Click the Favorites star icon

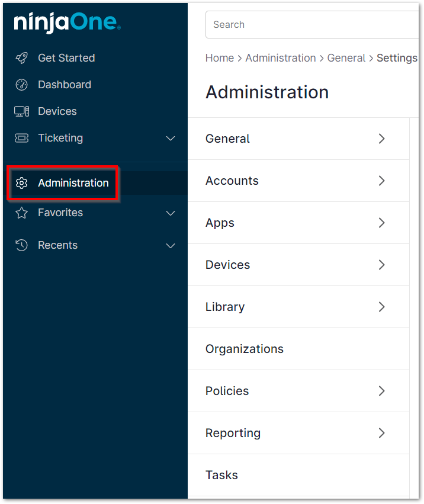21,213
